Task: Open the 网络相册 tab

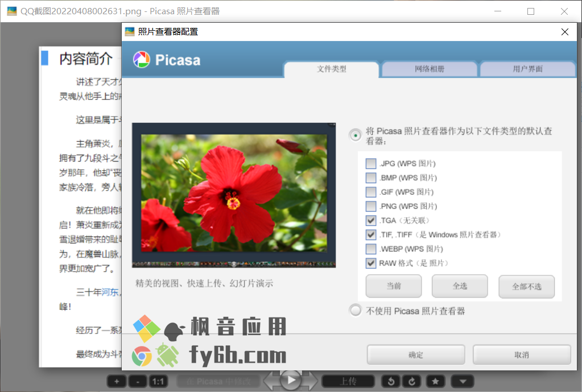Action: coord(430,69)
